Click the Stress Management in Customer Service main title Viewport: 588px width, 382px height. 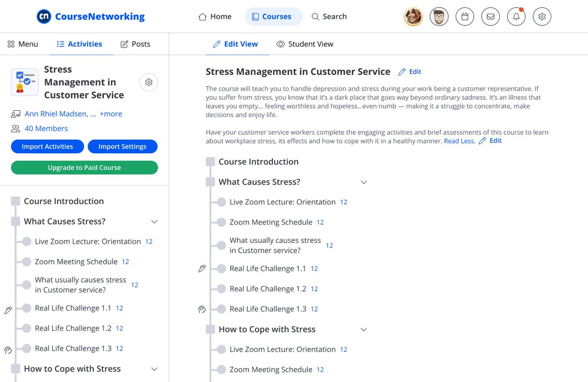coord(298,72)
